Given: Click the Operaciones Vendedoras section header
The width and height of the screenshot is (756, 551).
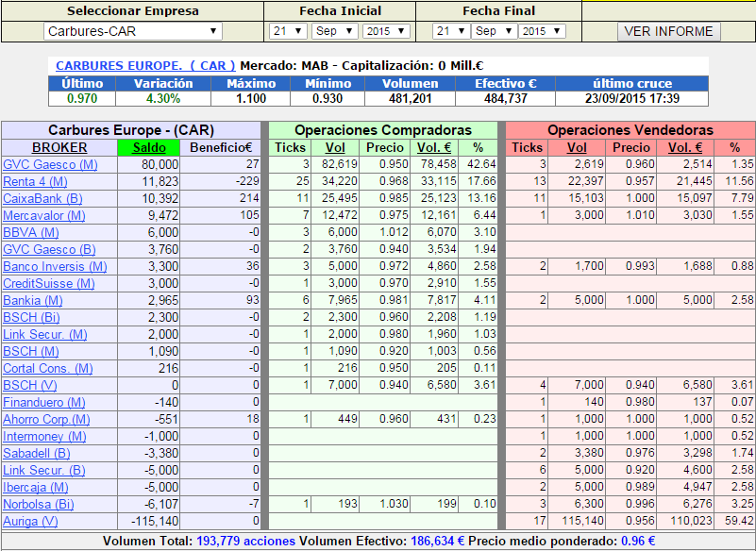Looking at the screenshot, I should coord(630,130).
